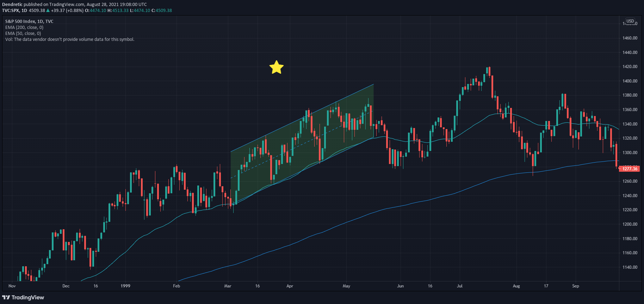Click the Feb label on time axis
Viewport: 644px width, 304px height.
click(177, 286)
